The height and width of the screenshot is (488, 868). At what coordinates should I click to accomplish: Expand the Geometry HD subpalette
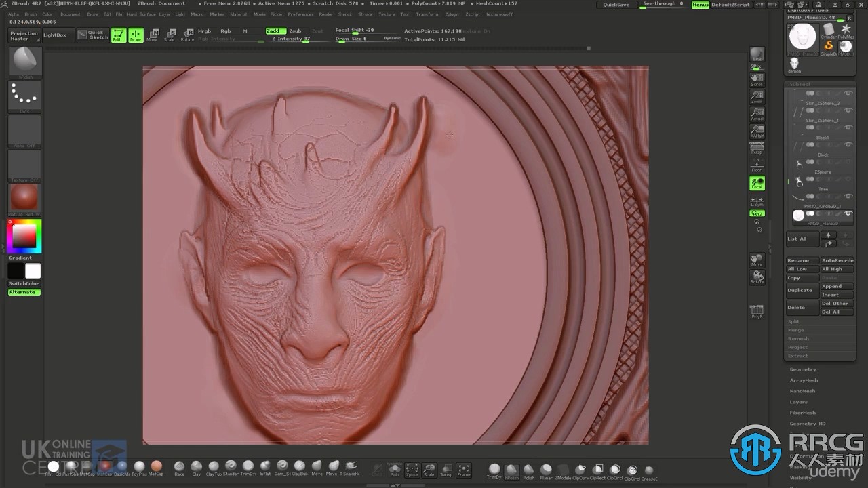(808, 424)
